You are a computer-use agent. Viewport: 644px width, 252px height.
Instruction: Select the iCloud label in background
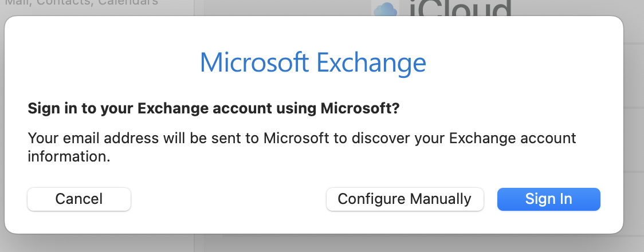click(458, 9)
